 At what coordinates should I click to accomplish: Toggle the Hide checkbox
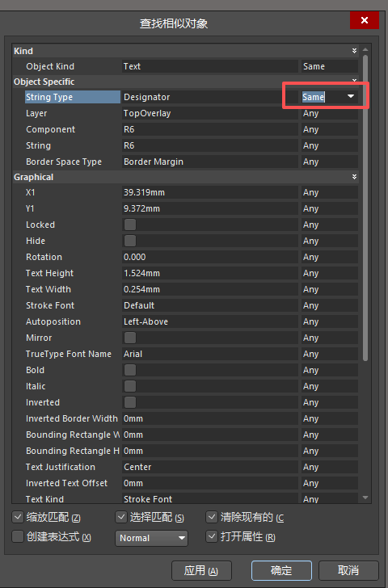pyautogui.click(x=130, y=241)
